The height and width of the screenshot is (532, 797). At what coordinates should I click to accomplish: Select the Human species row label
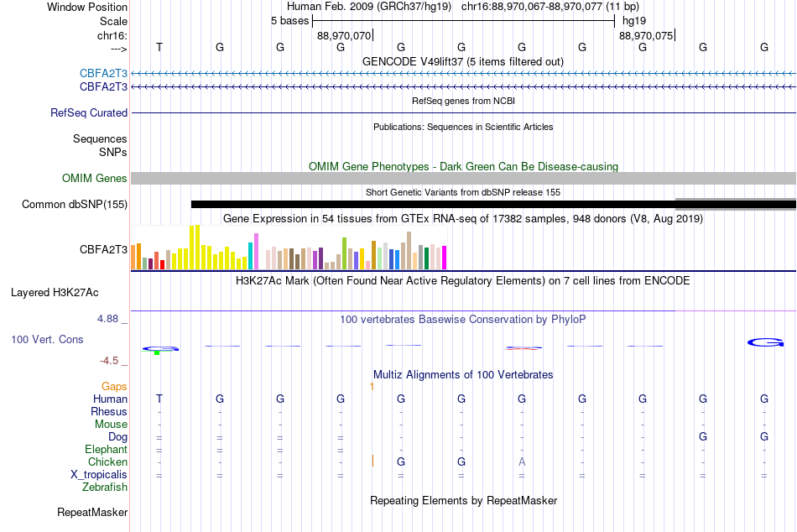coord(110,399)
